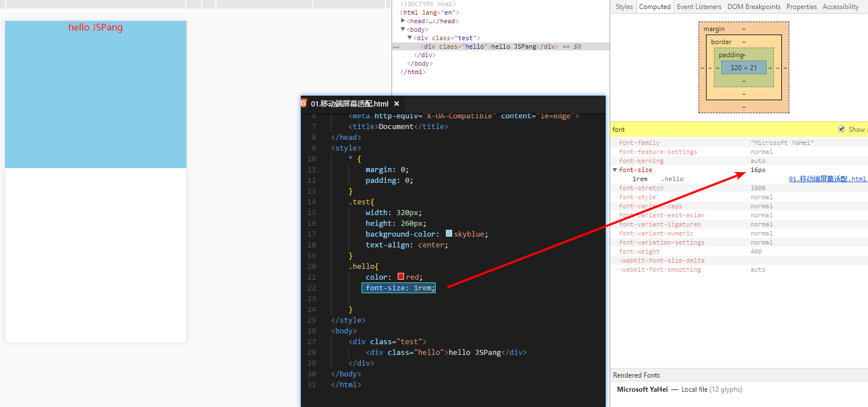Click the .hello selector in computed pane
The image size is (868, 407).
tap(672, 179)
